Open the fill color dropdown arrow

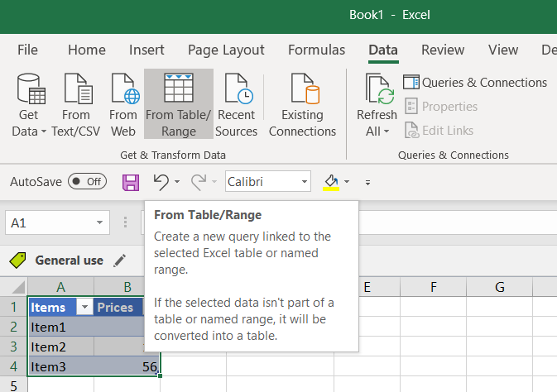pos(347,181)
